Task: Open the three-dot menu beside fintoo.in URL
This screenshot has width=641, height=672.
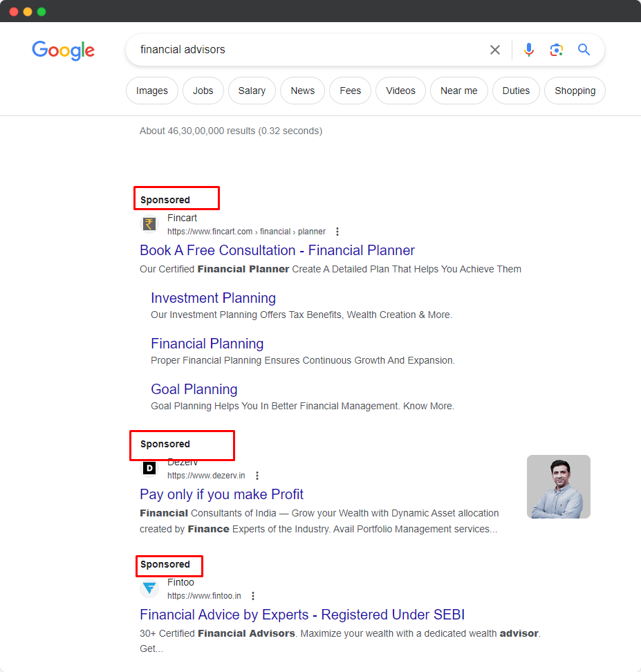Action: pos(253,596)
